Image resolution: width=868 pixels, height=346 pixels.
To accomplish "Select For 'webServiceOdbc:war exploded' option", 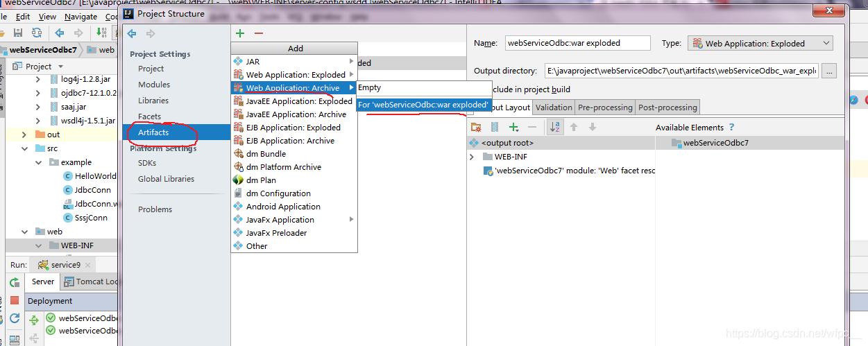I will 424,105.
